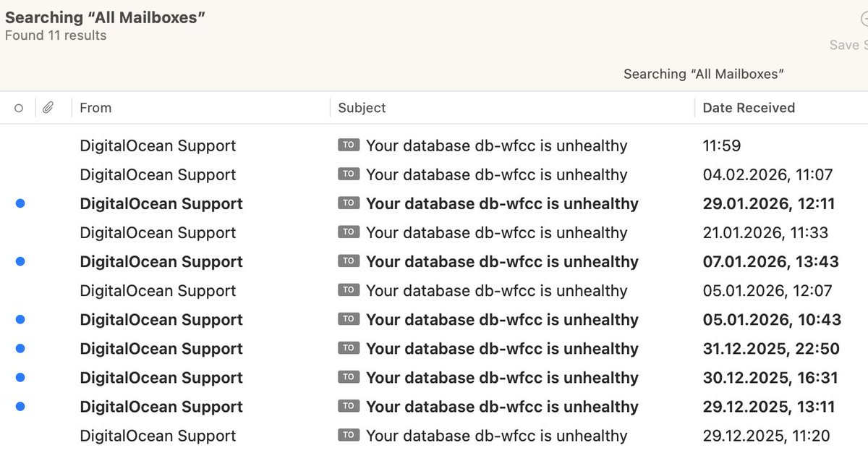
Task: Click the TO badge on 21.01.2026 email
Action: pos(348,232)
